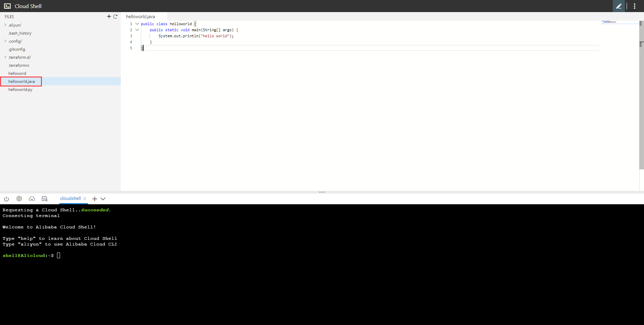The image size is (644, 325).
Task: Click the editor vertical scrollbar
Action: (x=641, y=95)
